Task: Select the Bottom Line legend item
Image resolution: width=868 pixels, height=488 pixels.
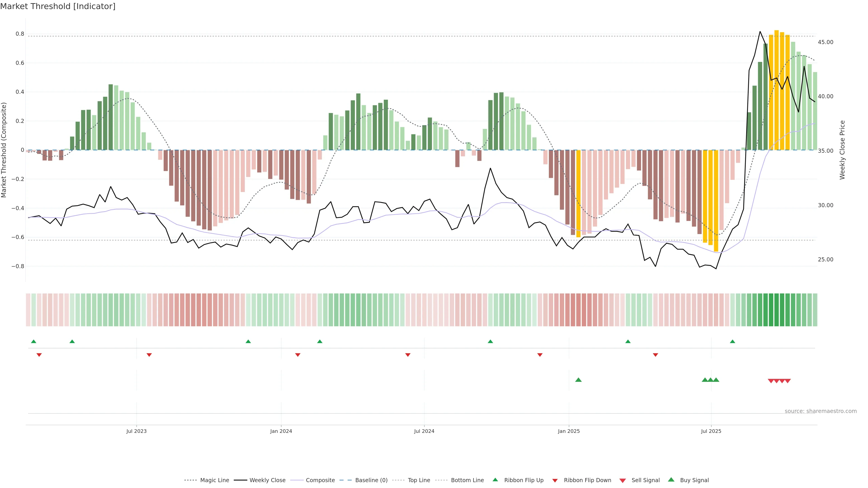Action: tap(467, 480)
